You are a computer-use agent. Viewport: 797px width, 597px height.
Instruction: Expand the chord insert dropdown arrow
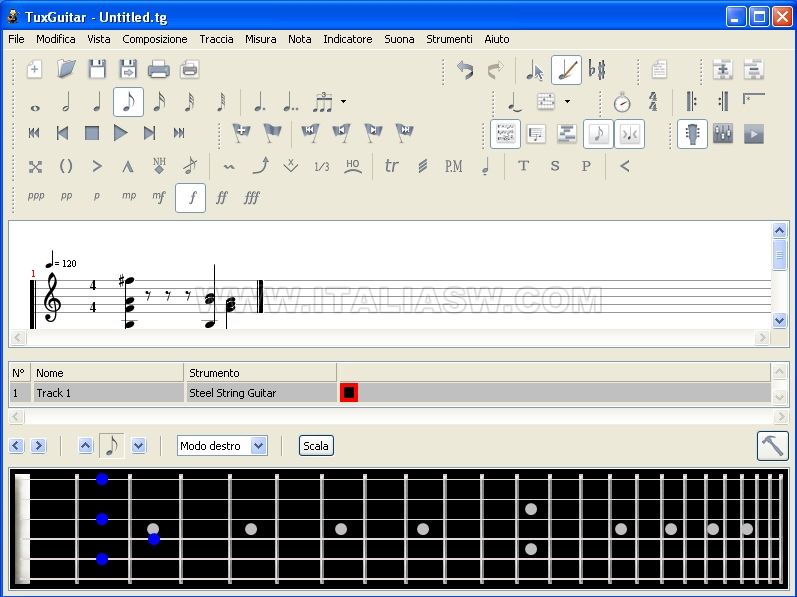tap(567, 102)
